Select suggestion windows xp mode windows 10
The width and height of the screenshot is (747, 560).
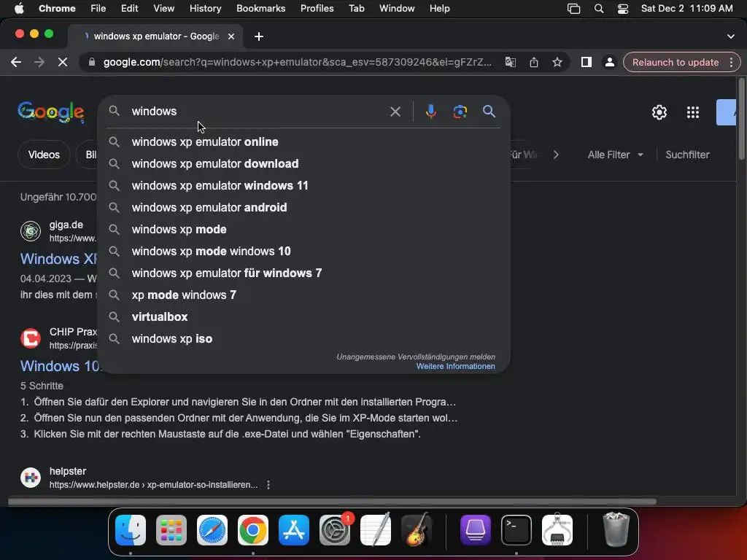(x=303, y=252)
